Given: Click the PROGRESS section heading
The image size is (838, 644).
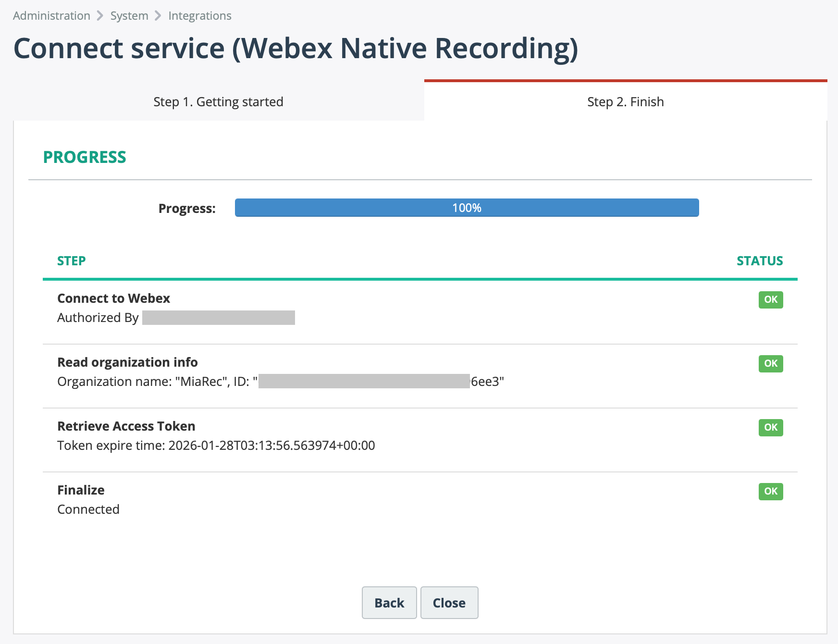Looking at the screenshot, I should (x=85, y=157).
